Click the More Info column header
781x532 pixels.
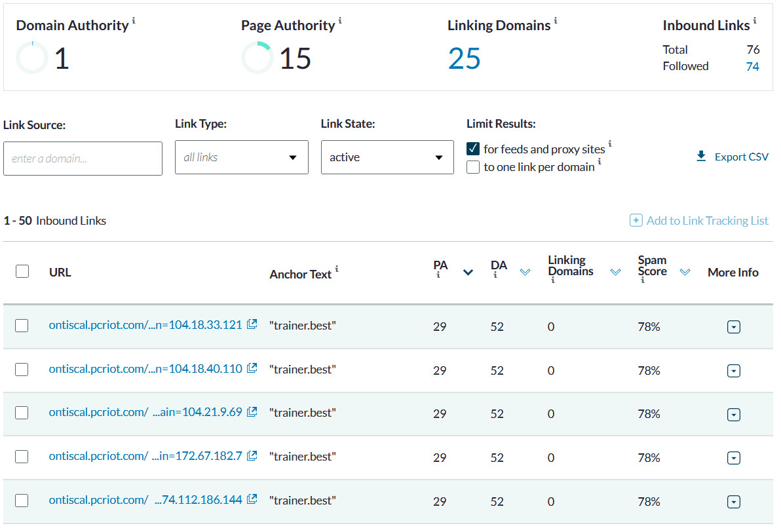[733, 273]
